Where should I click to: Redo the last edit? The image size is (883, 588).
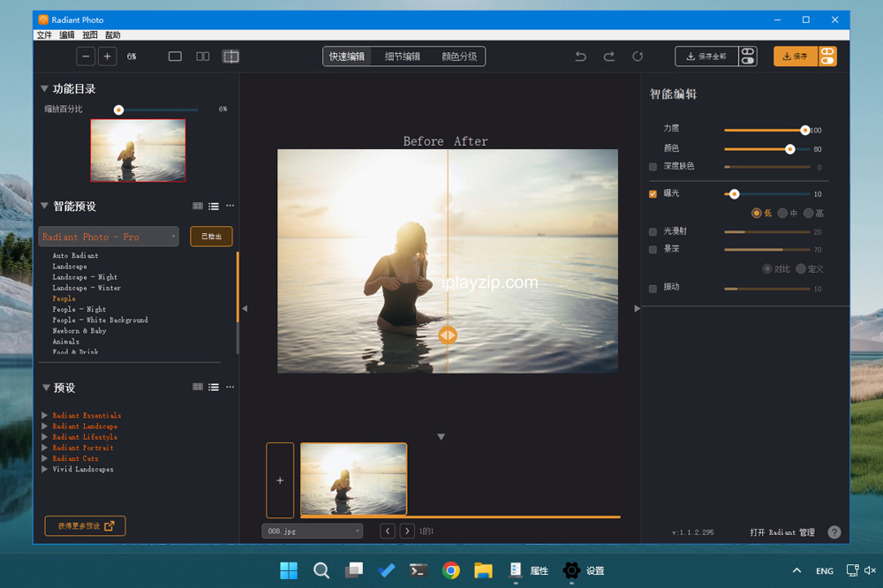tap(608, 57)
